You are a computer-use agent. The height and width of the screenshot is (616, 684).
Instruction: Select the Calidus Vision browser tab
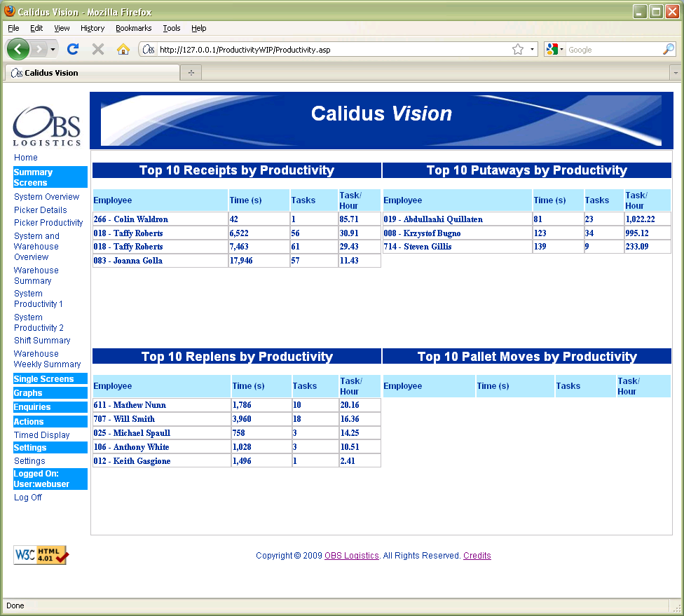(92, 73)
